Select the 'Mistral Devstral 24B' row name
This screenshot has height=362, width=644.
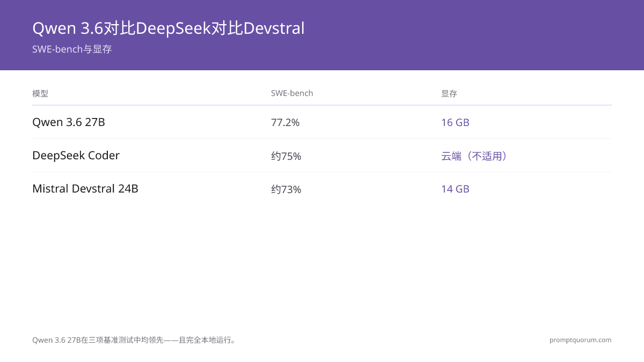click(x=85, y=189)
